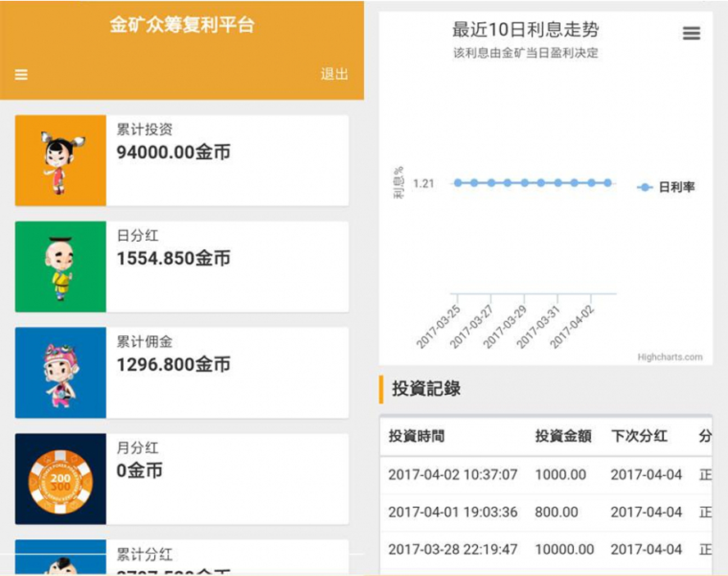Click the 10000.00 investment amount cell
The width and height of the screenshot is (728, 576).
(564, 550)
